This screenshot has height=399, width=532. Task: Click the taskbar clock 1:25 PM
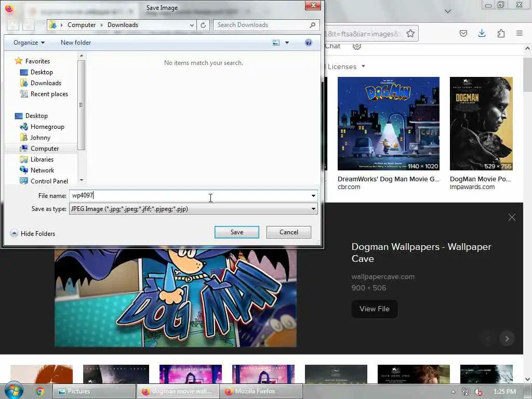[x=504, y=392]
